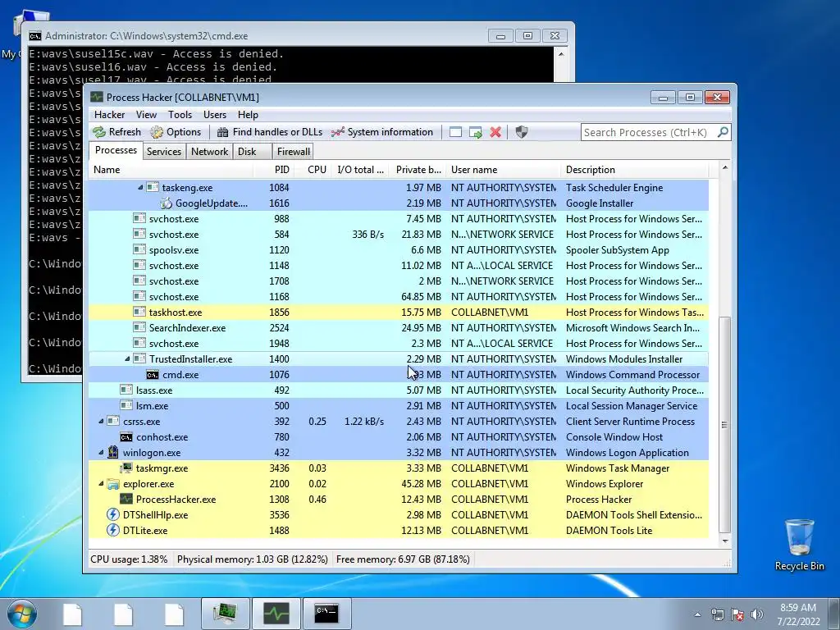This screenshot has height=630, width=840.
Task: Open Find handles or DLLs
Action: [269, 132]
